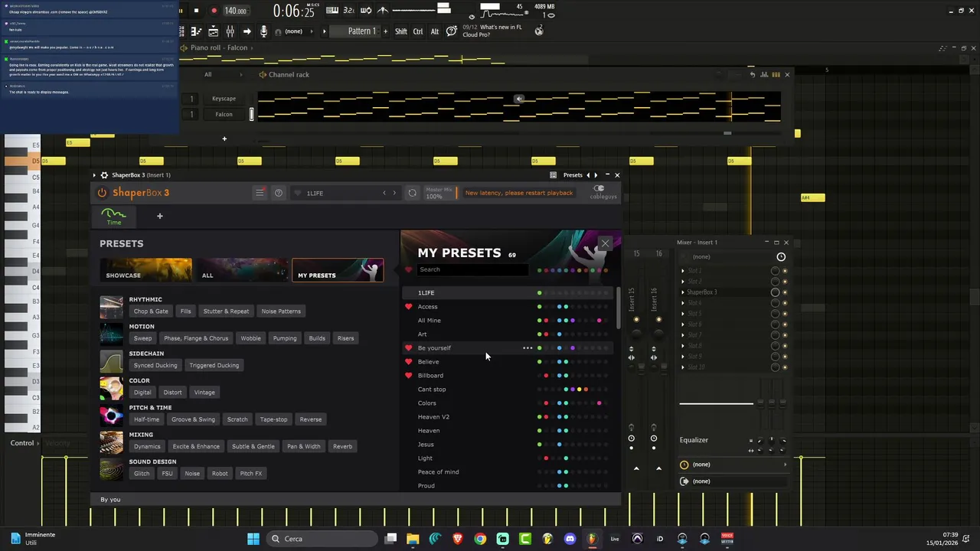Click Stutter & Repeat category tag
The image size is (980, 551).
tap(226, 311)
